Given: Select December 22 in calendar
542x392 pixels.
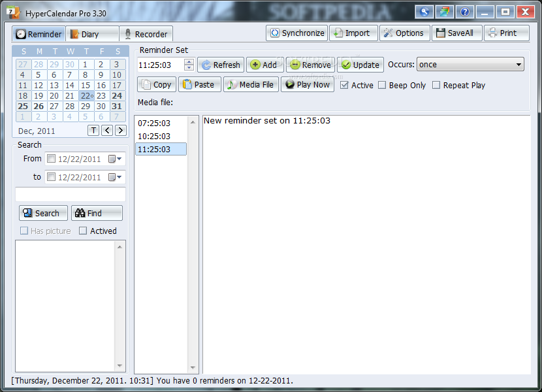Looking at the screenshot, I should point(86,95).
